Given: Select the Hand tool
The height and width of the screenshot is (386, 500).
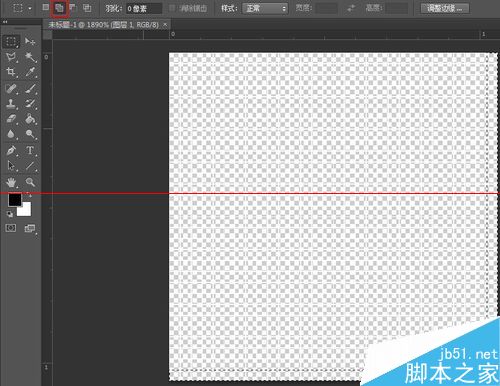Looking at the screenshot, I should coord(11,182).
